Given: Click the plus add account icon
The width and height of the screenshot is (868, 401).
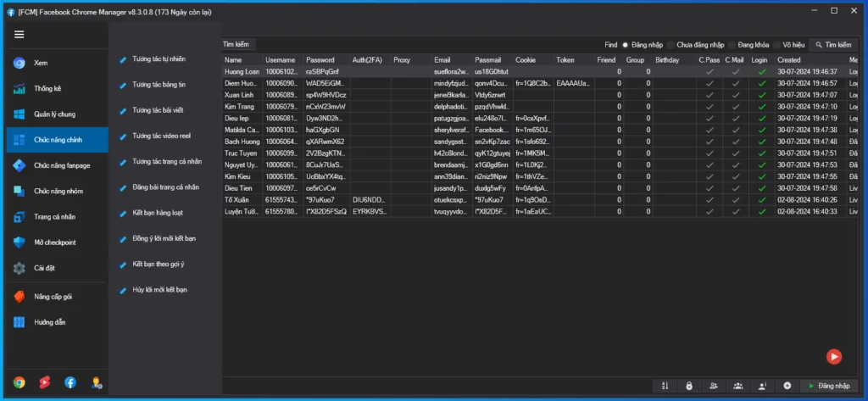Looking at the screenshot, I should tap(787, 386).
